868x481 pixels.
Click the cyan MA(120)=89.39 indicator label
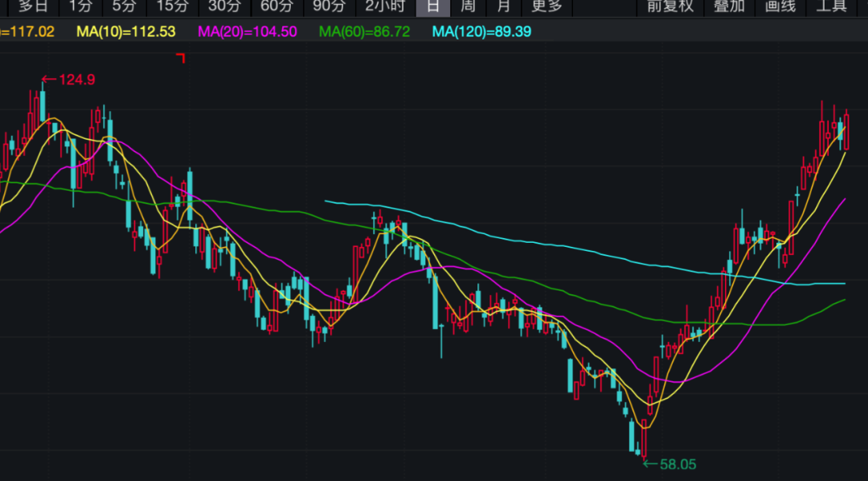click(481, 32)
